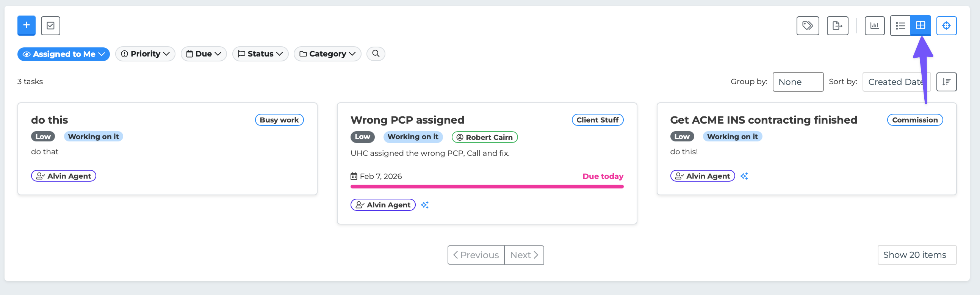This screenshot has height=295, width=980.
Task: Open the Category filter menu
Action: (x=327, y=54)
